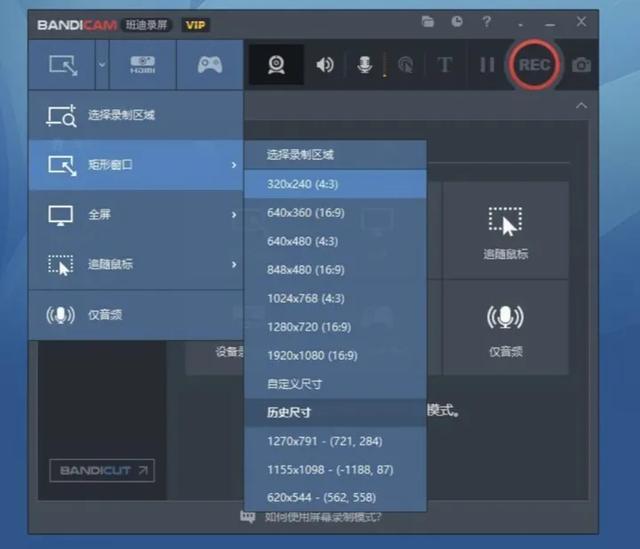Open the screen mode dropdown arrow
640x549 pixels.
coord(102,65)
